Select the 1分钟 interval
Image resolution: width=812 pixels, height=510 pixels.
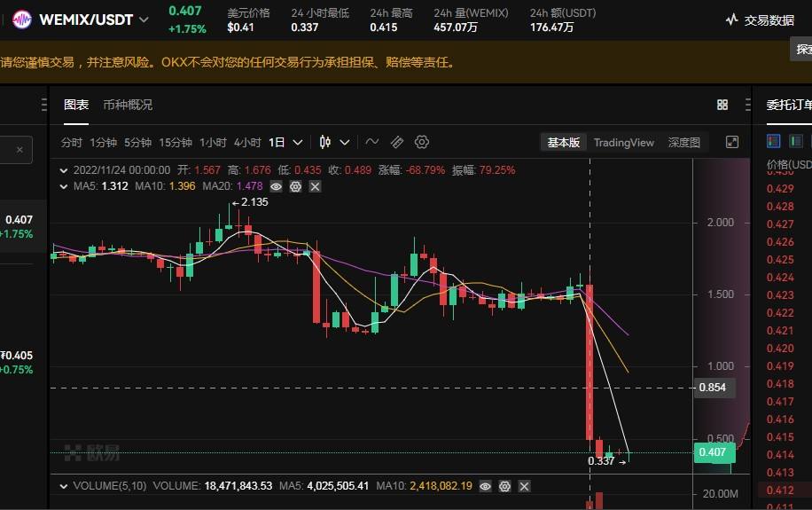point(103,143)
